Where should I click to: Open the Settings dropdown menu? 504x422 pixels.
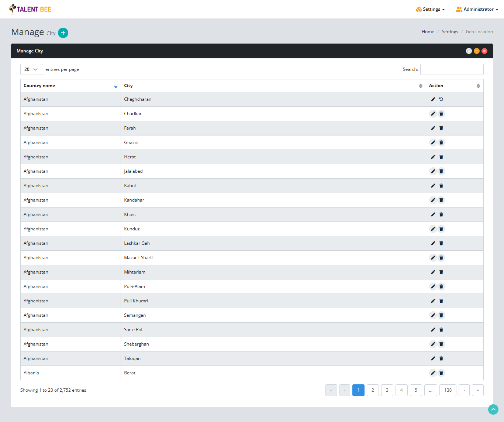point(430,9)
